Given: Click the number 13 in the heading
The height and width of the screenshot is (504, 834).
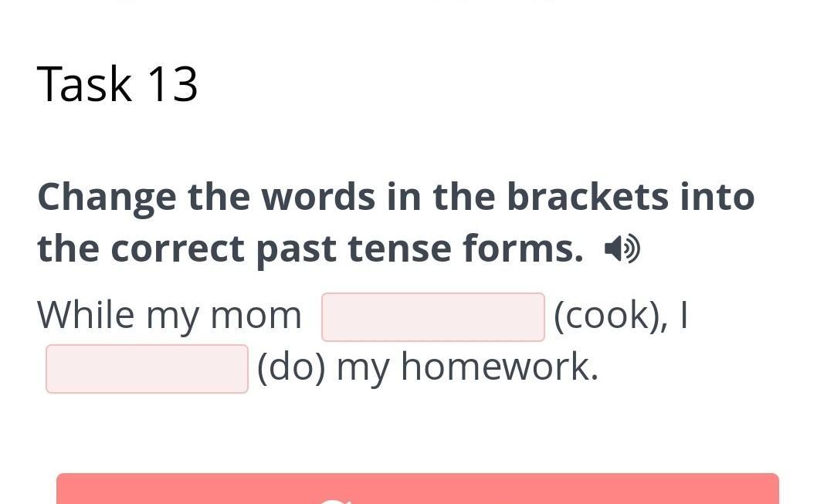Looking at the screenshot, I should pos(171,83).
